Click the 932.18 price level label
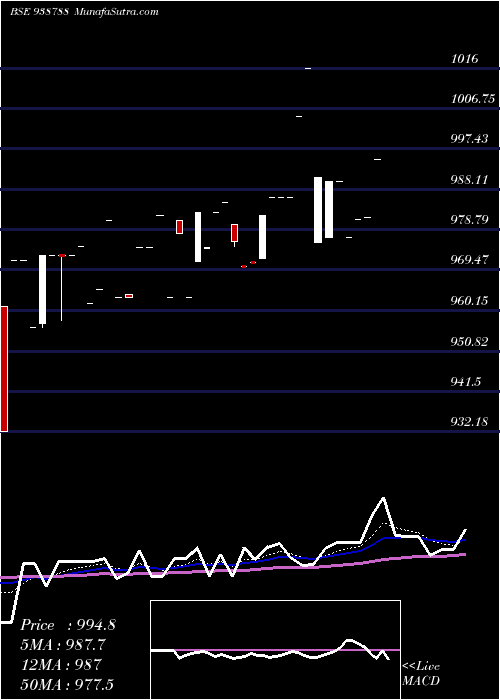Image resolution: width=500 pixels, height=700 pixels. click(x=469, y=422)
